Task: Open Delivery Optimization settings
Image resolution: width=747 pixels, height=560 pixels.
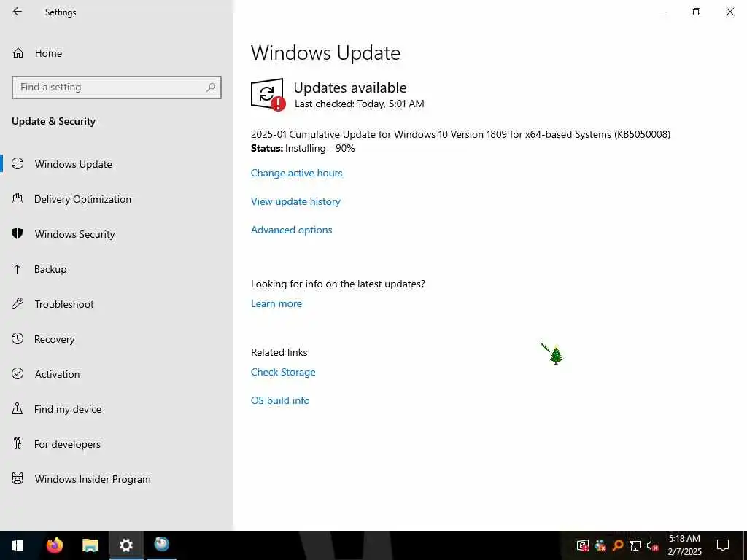Action: click(x=117, y=199)
